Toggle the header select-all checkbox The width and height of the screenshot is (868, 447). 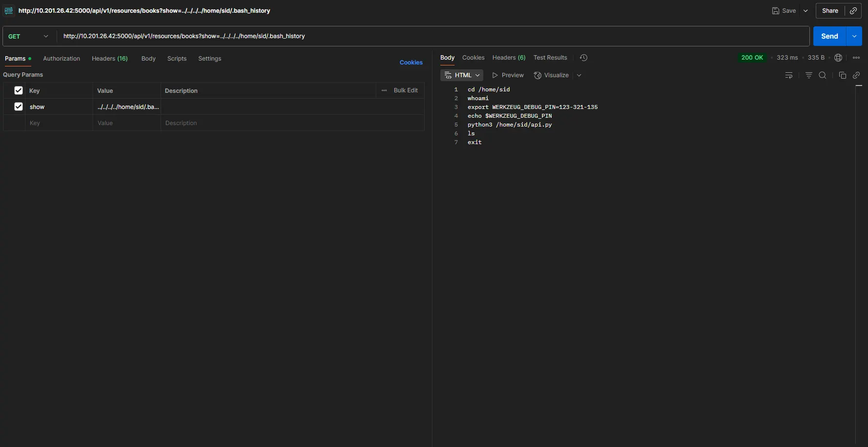tap(18, 91)
